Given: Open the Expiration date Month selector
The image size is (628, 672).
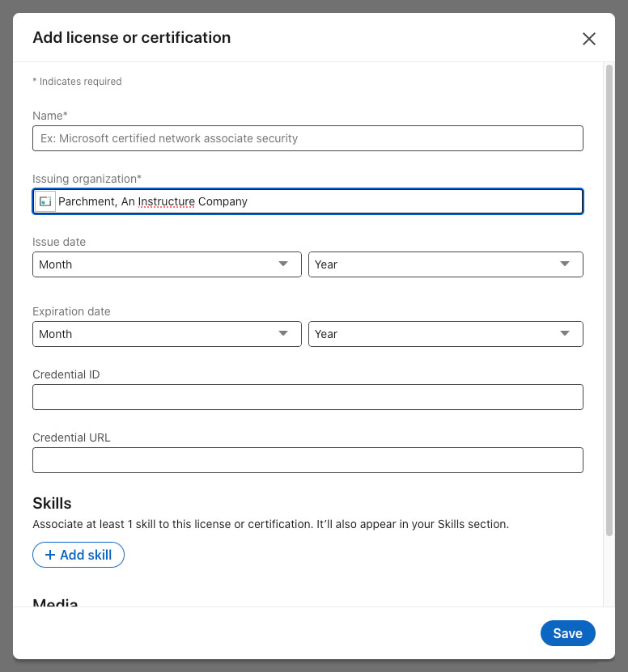Looking at the screenshot, I should click(x=167, y=334).
